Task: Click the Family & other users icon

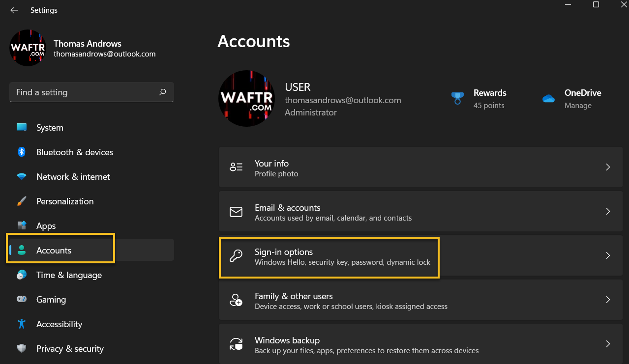Action: click(236, 300)
